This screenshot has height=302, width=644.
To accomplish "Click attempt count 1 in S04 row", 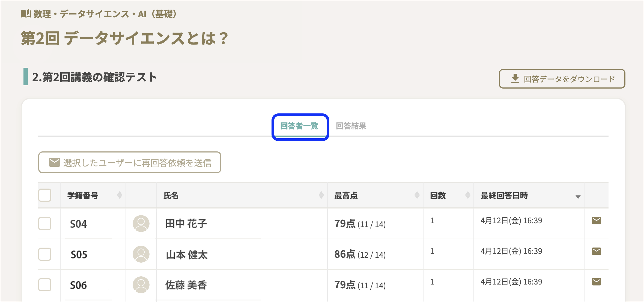I will (432, 221).
